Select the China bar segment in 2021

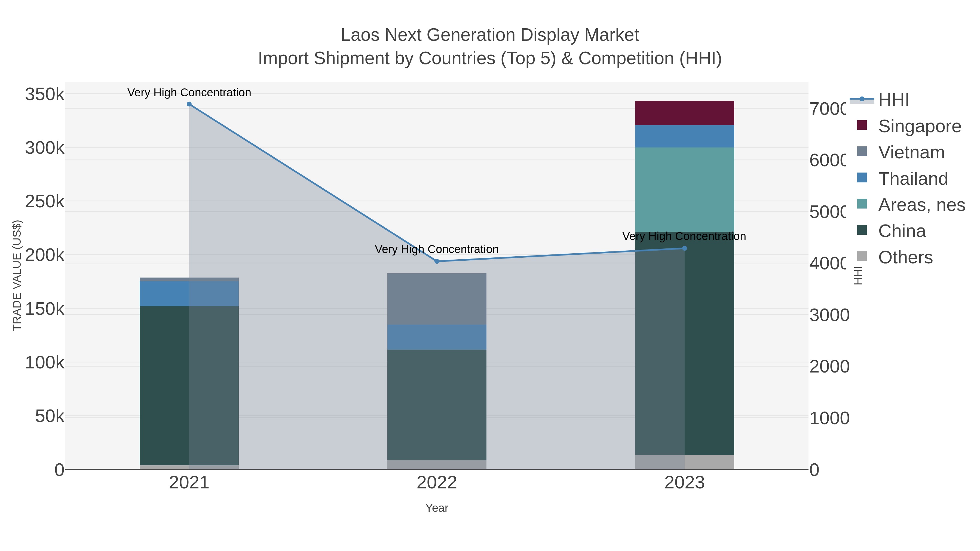[x=189, y=386]
